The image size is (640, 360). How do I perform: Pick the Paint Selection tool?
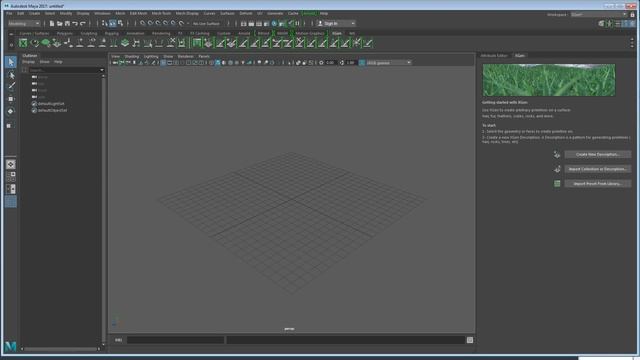[x=11, y=86]
